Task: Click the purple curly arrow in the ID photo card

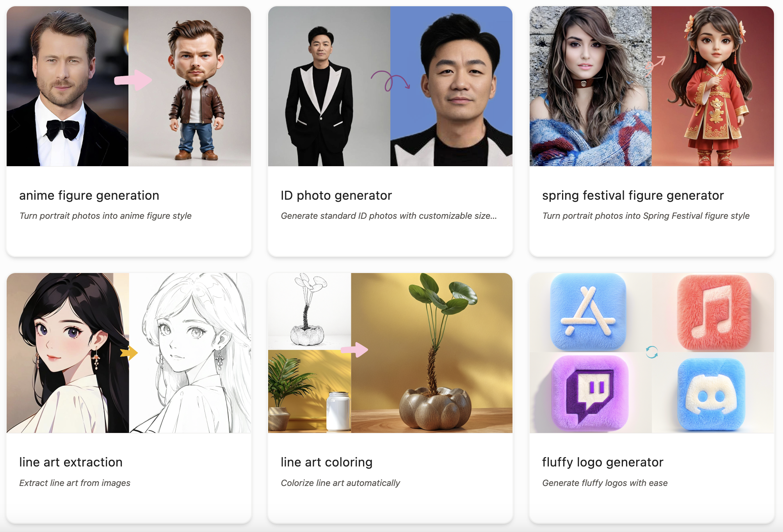Action: click(x=390, y=81)
